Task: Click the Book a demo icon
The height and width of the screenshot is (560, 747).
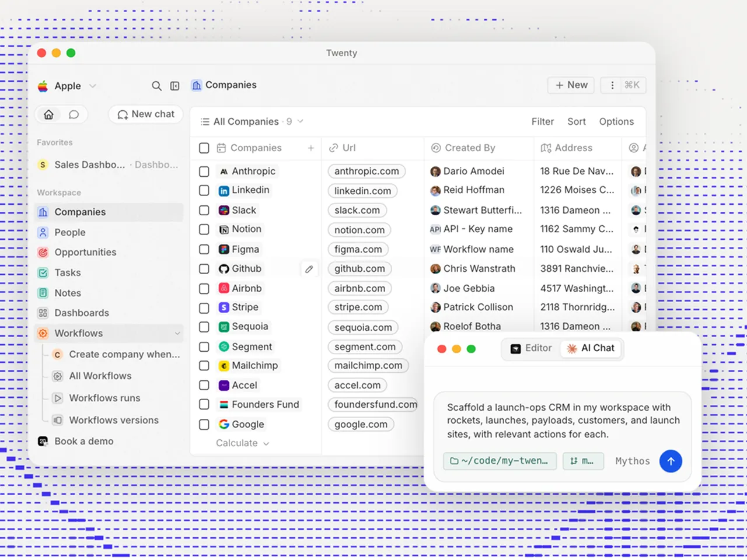Action: pos(43,442)
